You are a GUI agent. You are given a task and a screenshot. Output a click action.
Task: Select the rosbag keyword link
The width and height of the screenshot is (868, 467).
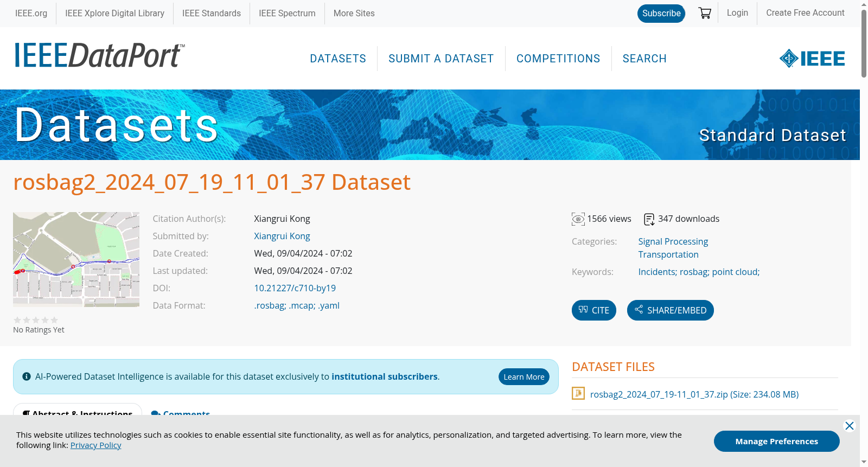coord(694,272)
